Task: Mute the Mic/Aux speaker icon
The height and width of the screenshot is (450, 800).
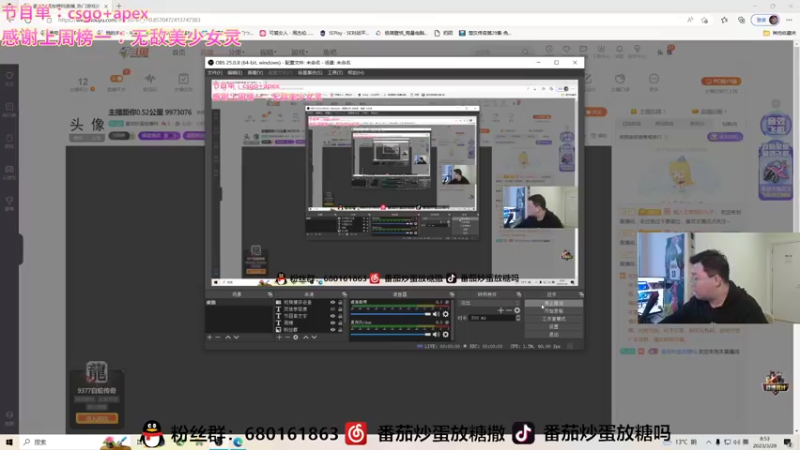Action: [x=436, y=335]
